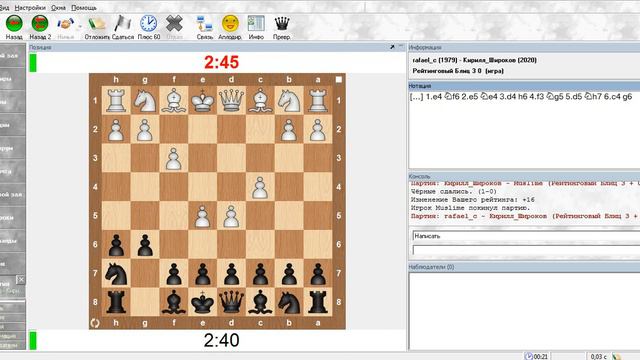Click the Аплодир. smiley applause icon
Screen dimensions: 640x360
[x=230, y=24]
